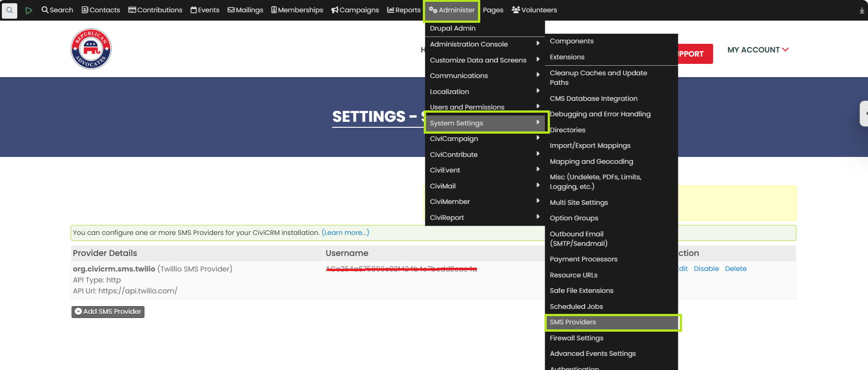
Task: Click the Administer menu
Action: point(452,10)
